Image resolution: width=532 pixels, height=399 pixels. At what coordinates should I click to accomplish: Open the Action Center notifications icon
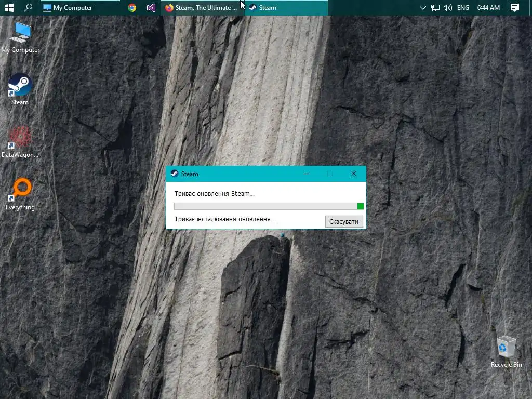coord(515,7)
